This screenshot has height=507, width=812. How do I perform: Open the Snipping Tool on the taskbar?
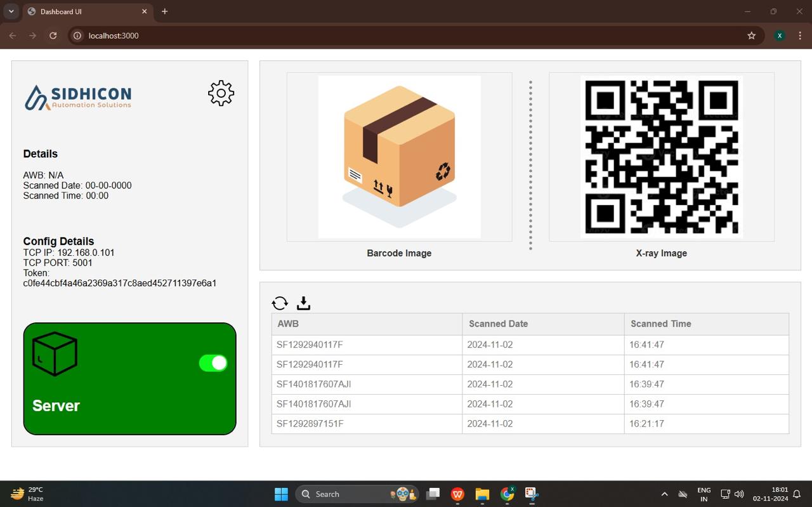(x=532, y=494)
